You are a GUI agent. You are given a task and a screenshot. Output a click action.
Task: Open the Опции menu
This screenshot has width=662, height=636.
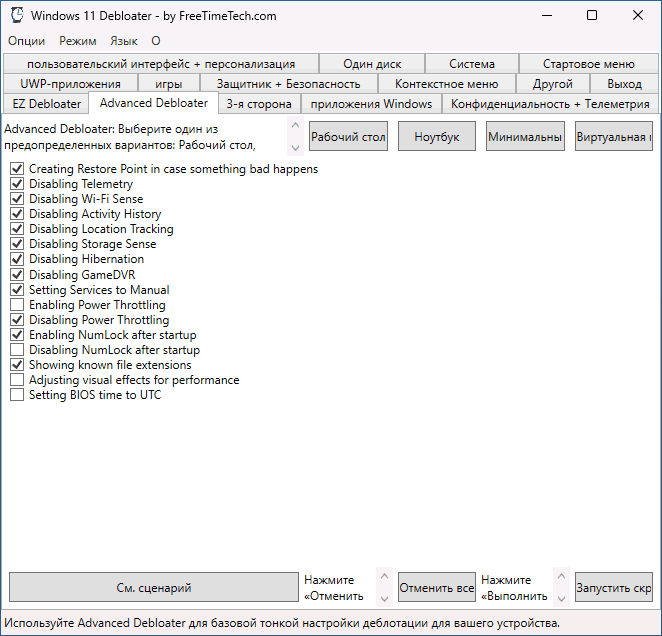pos(27,41)
